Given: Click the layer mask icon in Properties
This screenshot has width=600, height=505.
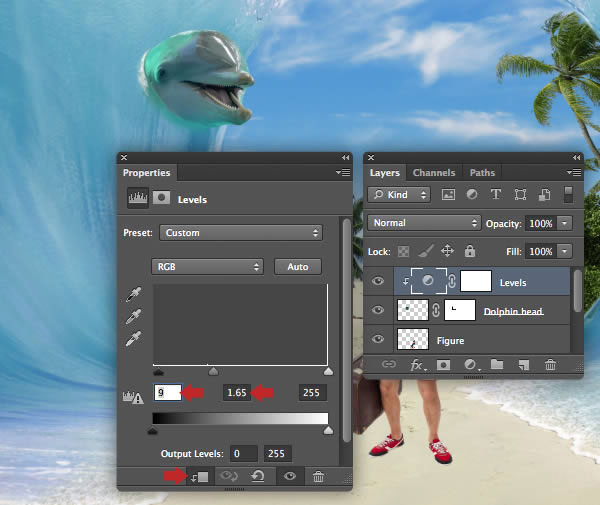Looking at the screenshot, I should click(x=161, y=198).
